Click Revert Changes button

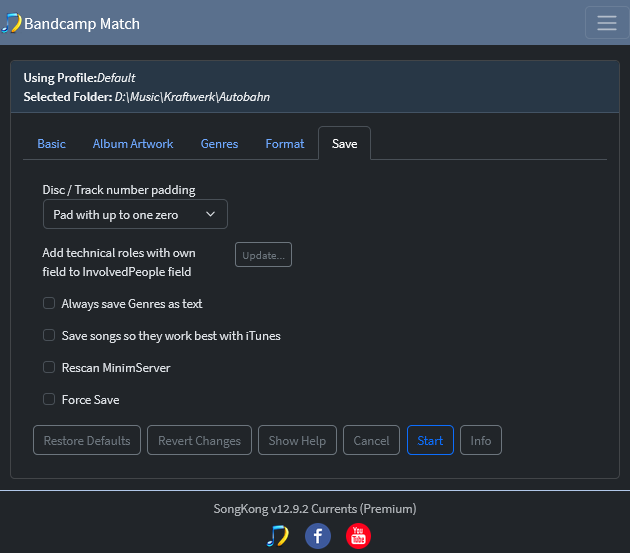point(199,440)
